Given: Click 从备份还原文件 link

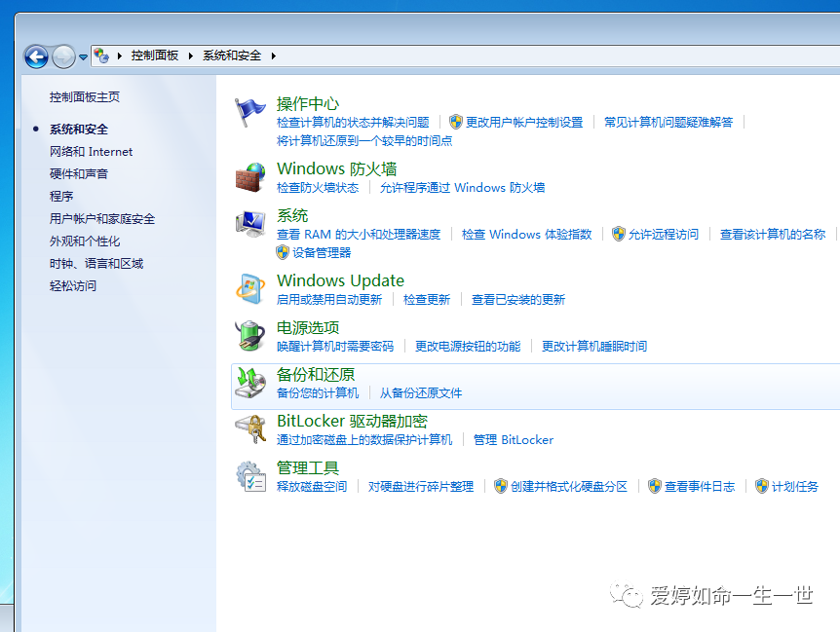Looking at the screenshot, I should [421, 393].
